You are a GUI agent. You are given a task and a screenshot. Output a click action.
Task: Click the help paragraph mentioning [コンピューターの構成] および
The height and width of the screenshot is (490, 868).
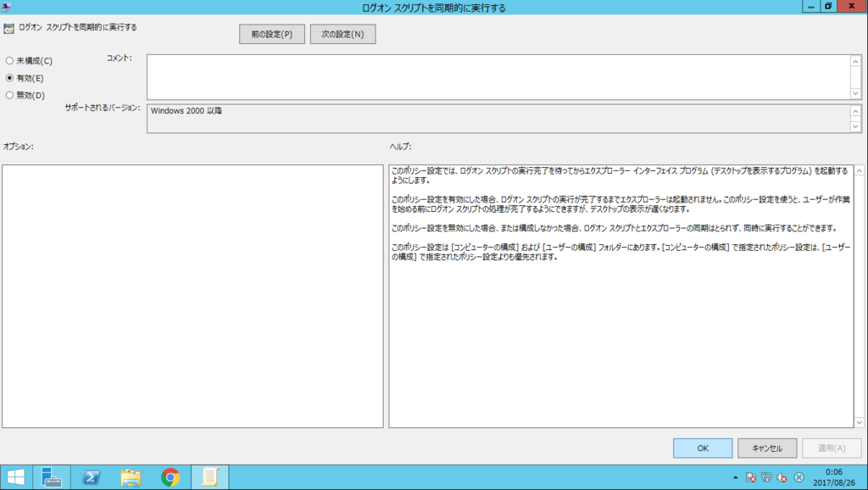pos(620,252)
